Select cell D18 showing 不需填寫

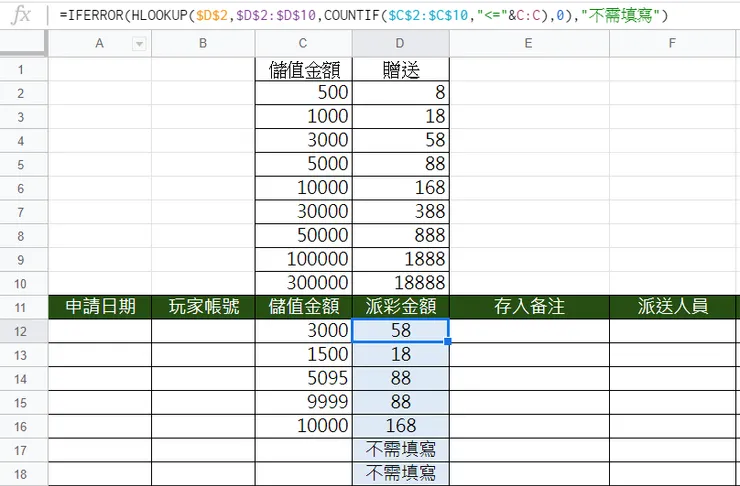point(401,474)
